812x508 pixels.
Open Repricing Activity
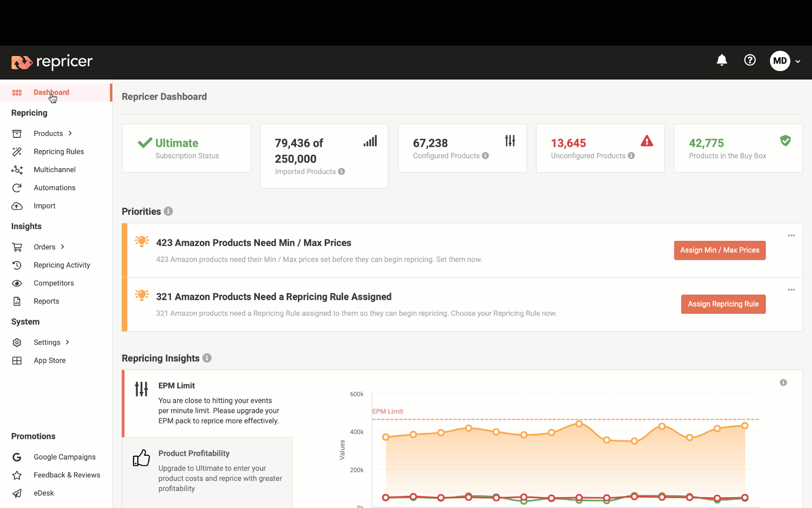click(62, 265)
